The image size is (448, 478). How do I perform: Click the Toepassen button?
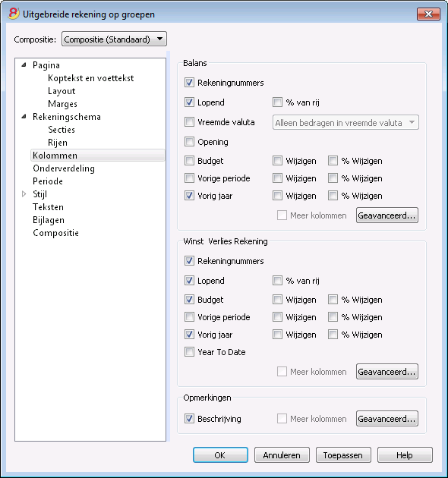pyautogui.click(x=343, y=454)
